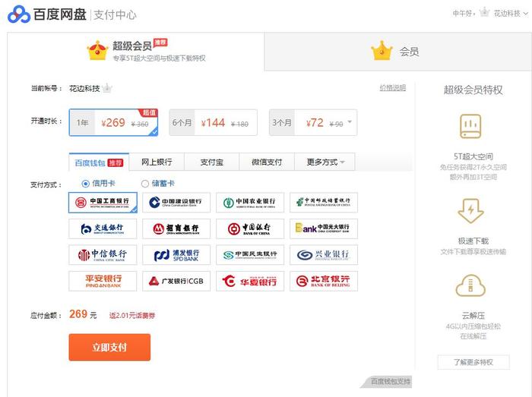The width and height of the screenshot is (532, 397).
Task: Click the red crown super member icon
Action: pyautogui.click(x=98, y=51)
